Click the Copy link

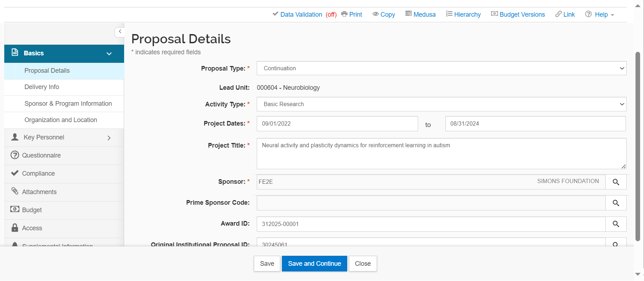click(x=388, y=15)
